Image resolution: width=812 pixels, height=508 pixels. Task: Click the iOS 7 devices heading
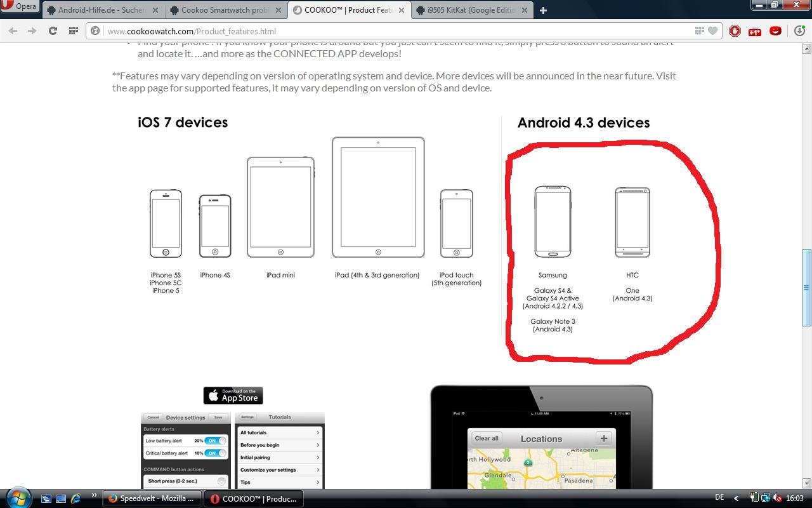[183, 122]
